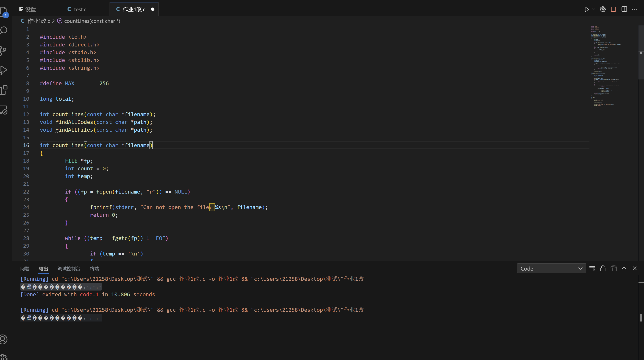The image size is (644, 360).
Task: Open the Search view in activity bar
Action: pyautogui.click(x=3, y=31)
